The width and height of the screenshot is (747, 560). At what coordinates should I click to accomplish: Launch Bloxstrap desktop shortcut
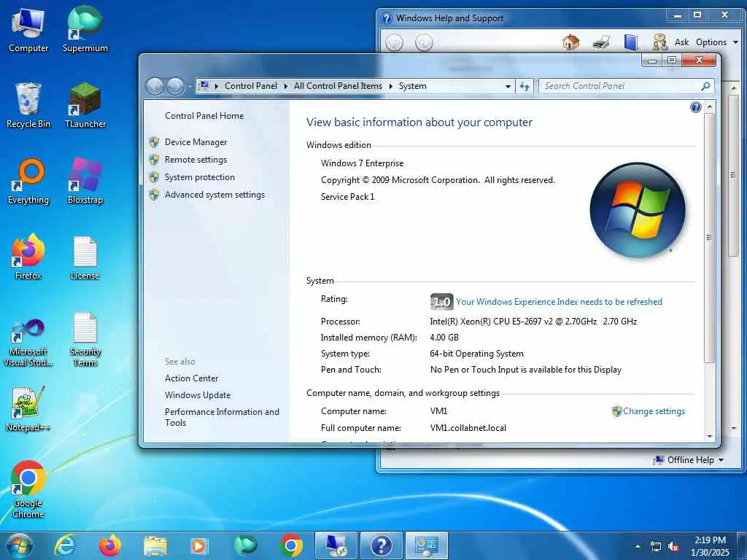(x=85, y=182)
